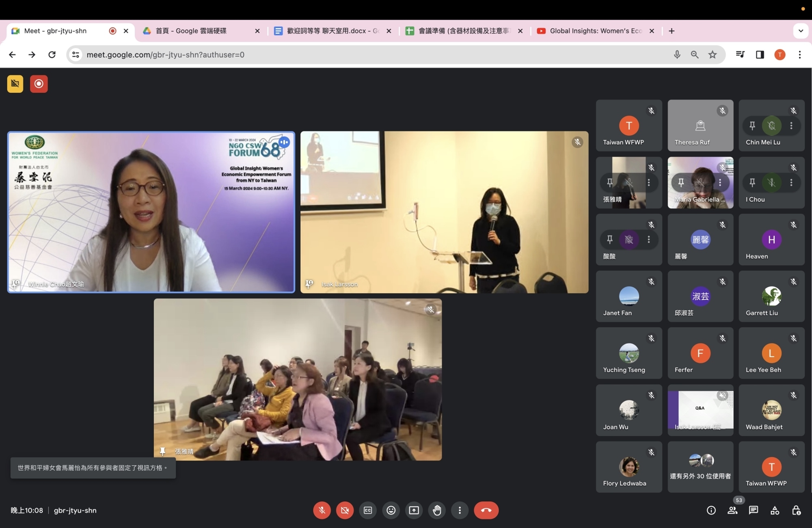
Task: Open more options menu in call bar
Action: coord(460,510)
